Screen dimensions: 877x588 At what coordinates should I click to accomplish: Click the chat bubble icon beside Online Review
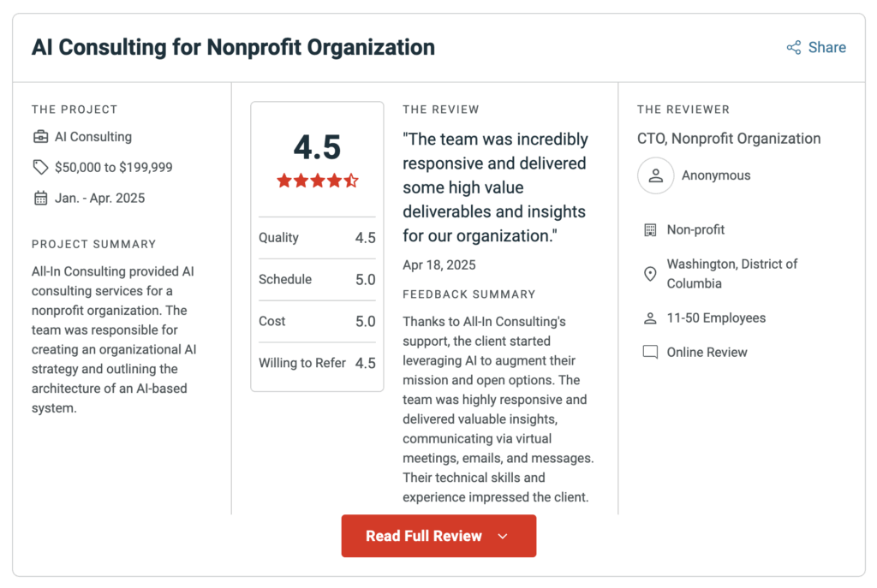650,353
